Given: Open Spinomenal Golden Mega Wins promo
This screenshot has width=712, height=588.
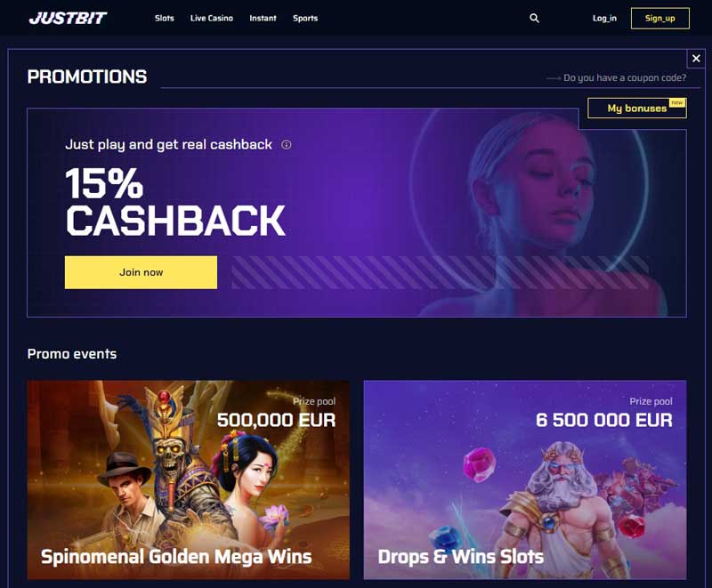Looking at the screenshot, I should coord(189,479).
